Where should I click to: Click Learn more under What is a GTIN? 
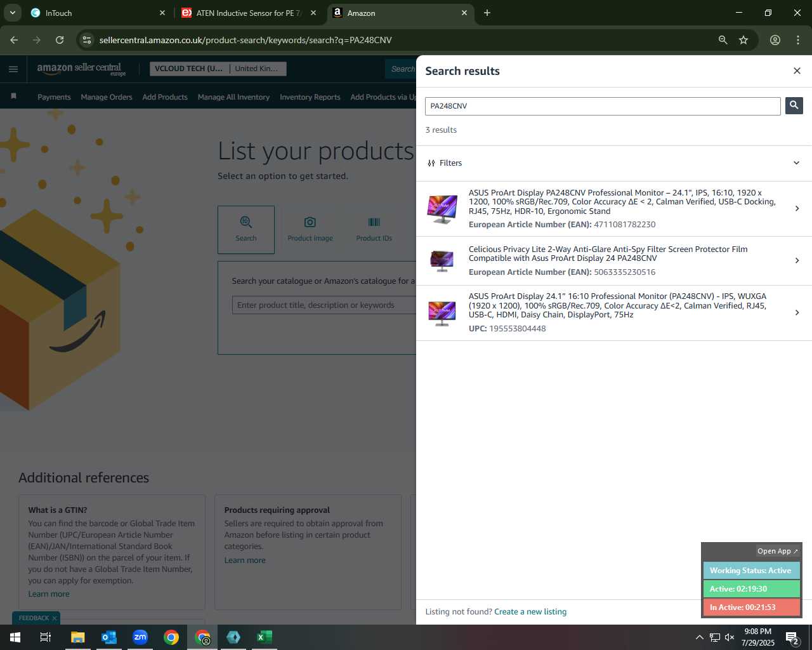pos(49,594)
